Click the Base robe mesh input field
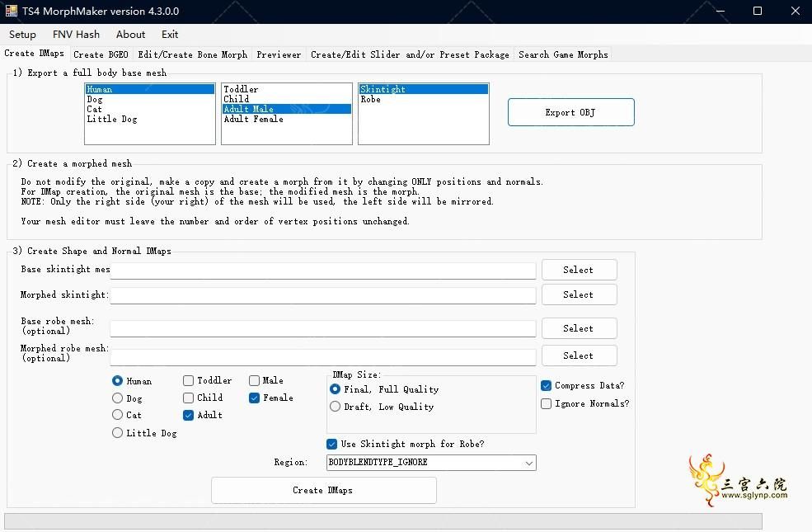The width and height of the screenshot is (812, 532). [322, 329]
